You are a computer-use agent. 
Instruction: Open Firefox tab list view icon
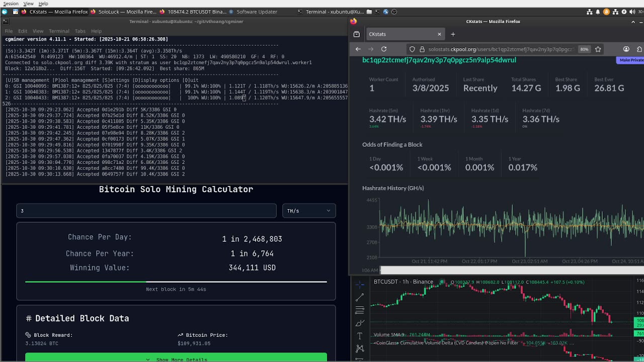pyautogui.click(x=357, y=34)
